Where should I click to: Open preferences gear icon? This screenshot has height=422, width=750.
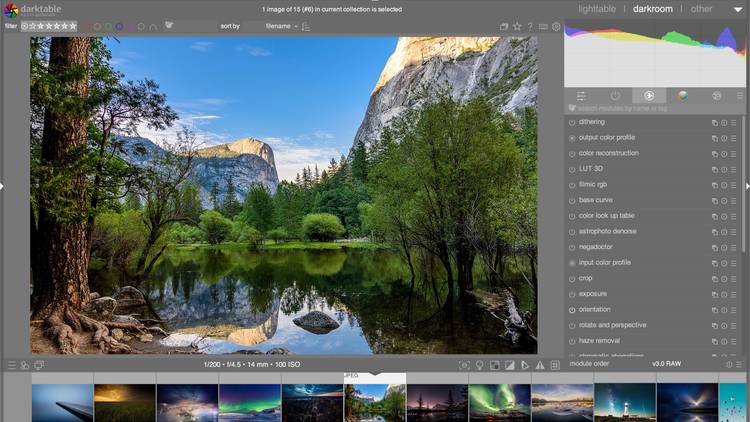click(556, 27)
